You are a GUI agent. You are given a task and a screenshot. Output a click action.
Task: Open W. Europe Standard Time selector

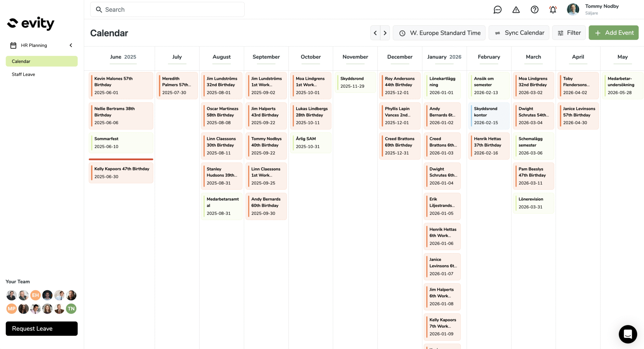click(439, 33)
